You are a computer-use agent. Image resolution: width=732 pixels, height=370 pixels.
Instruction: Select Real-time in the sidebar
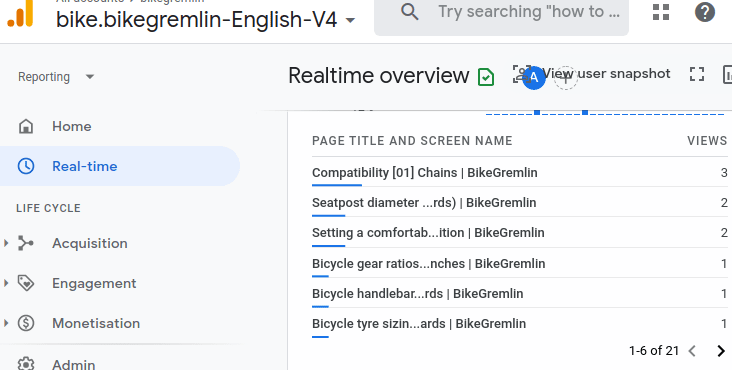click(120, 166)
